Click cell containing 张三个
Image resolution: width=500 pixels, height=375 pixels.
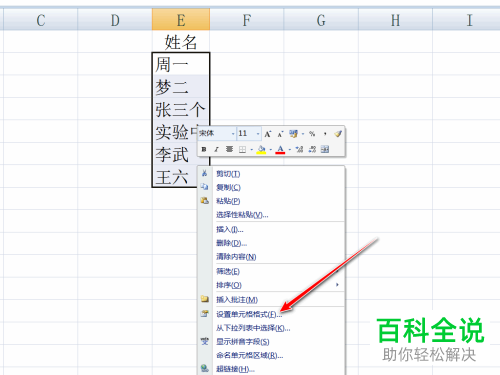coord(181,109)
